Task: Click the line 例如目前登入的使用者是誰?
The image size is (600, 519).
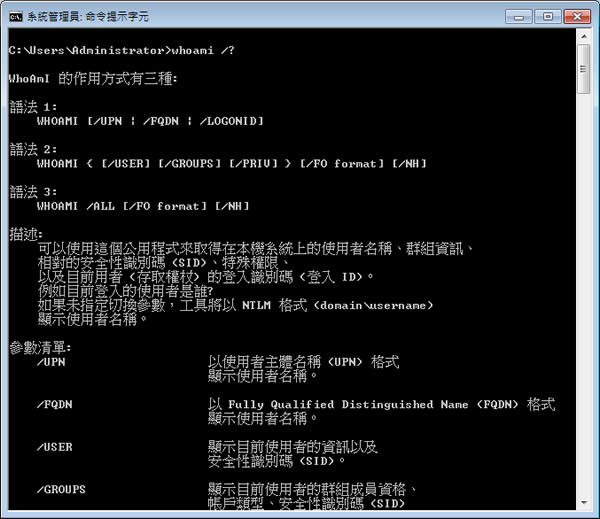Action: (125, 291)
